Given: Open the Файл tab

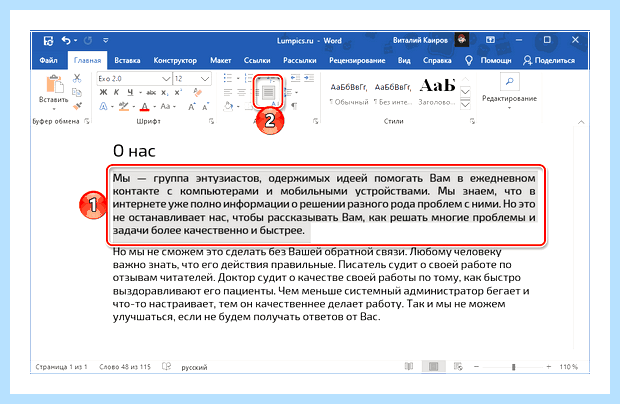Looking at the screenshot, I should click(x=48, y=60).
